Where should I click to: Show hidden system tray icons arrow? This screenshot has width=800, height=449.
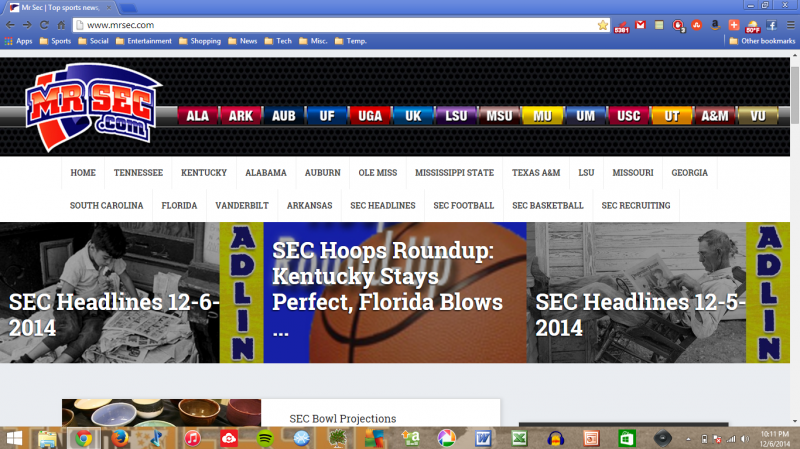click(x=688, y=439)
